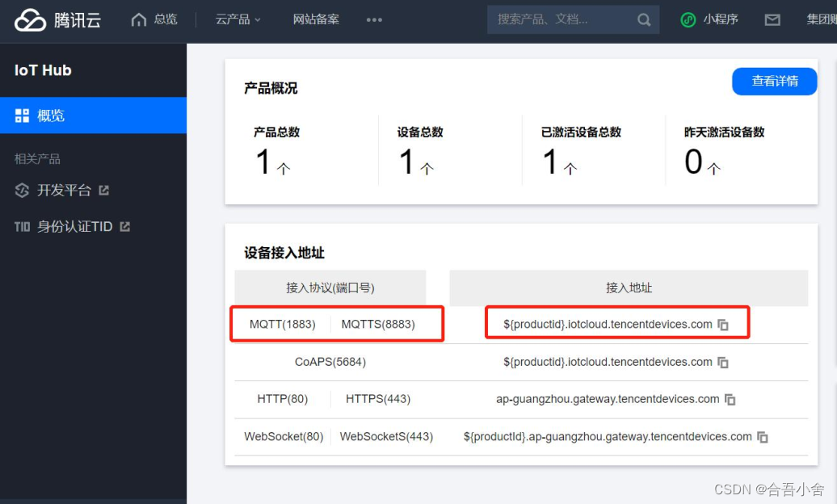
Task: Click the external link icon beside 身份认证TID
Action: (125, 226)
